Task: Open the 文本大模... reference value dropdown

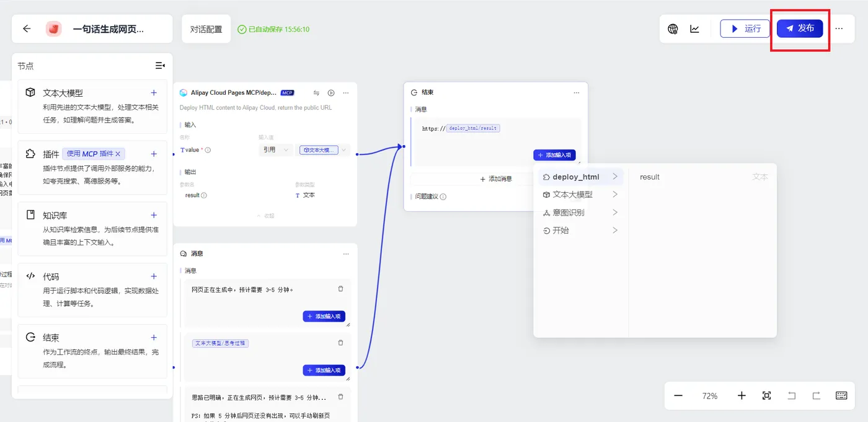Action: click(324, 150)
